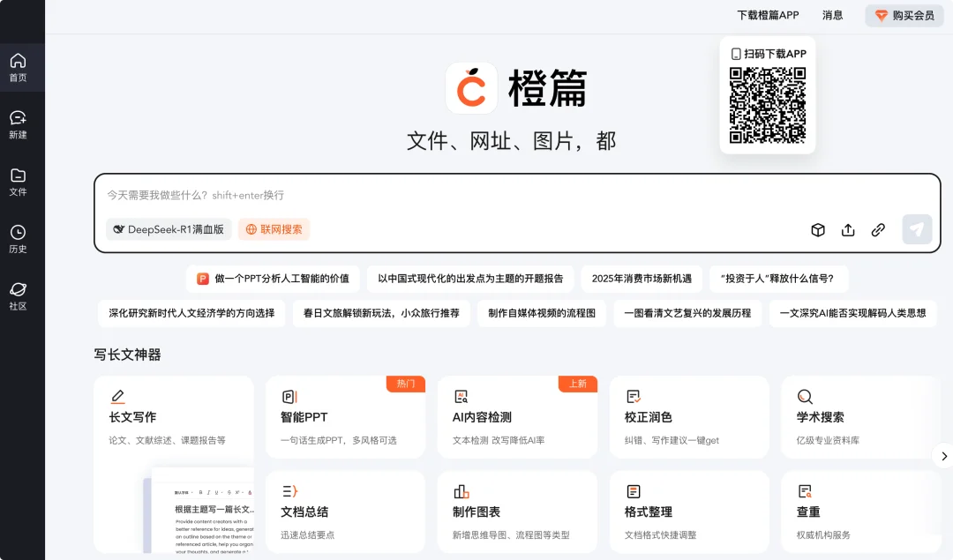Click the pencil icon on 长文写作 card
This screenshot has height=560, width=953.
pyautogui.click(x=118, y=397)
